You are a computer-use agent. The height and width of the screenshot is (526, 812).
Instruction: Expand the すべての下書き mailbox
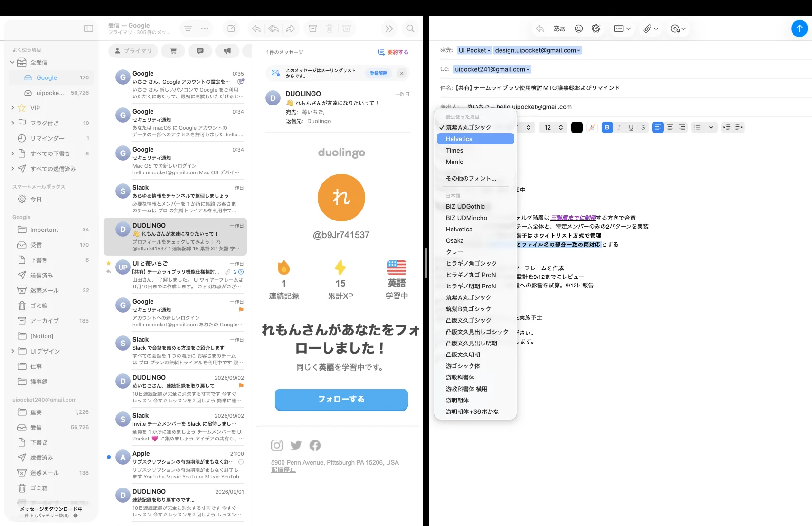point(12,153)
